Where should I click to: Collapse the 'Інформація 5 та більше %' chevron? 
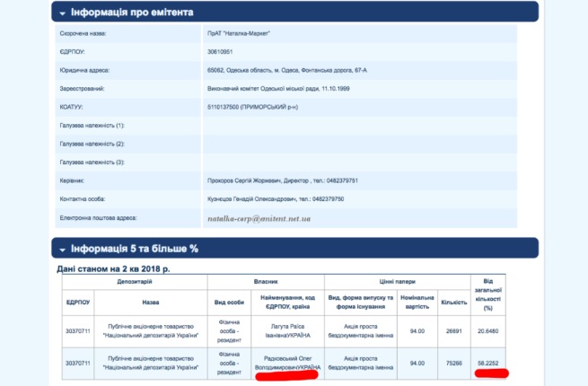(x=61, y=249)
